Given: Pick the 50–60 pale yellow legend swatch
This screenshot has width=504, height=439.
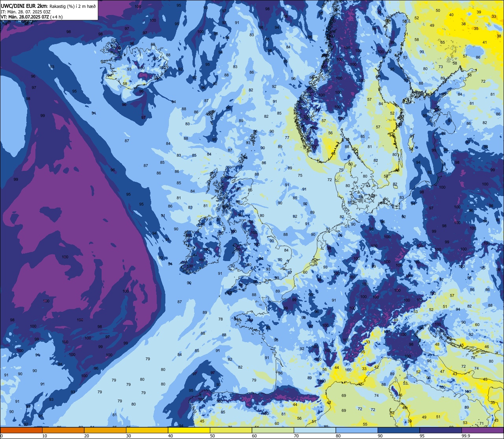Looking at the screenshot, I should (x=231, y=430).
